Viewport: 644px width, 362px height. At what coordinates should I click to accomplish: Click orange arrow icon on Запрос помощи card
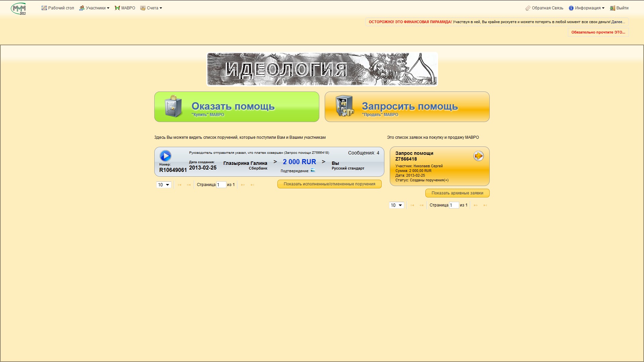479,156
